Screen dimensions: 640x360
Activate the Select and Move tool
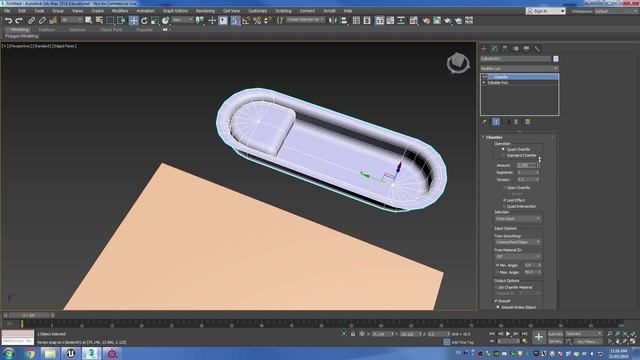[133, 20]
